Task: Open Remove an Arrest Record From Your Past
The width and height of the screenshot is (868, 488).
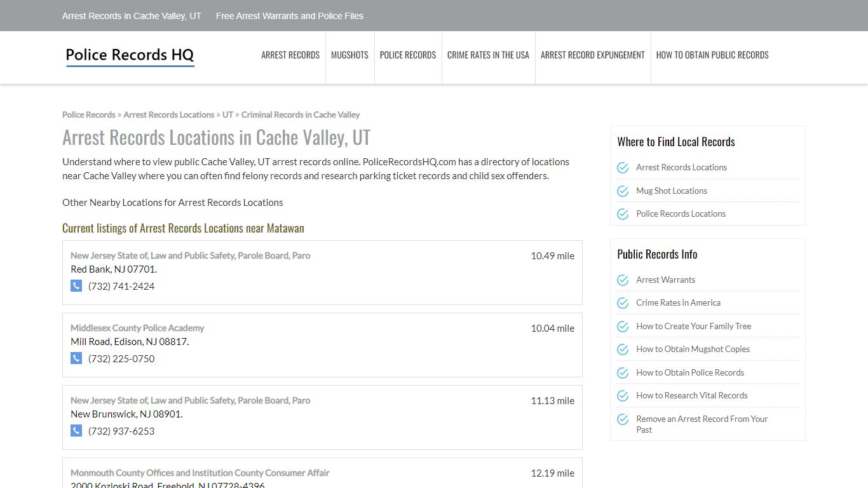Action: pyautogui.click(x=702, y=424)
